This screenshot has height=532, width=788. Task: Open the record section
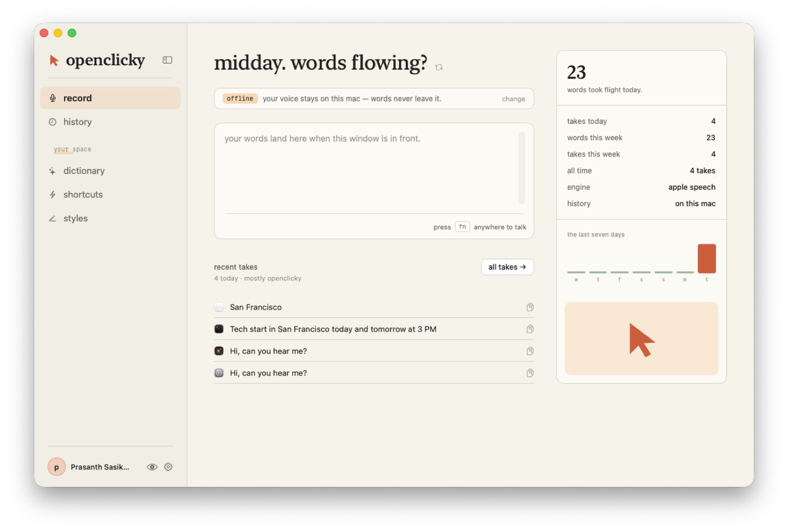coord(110,98)
